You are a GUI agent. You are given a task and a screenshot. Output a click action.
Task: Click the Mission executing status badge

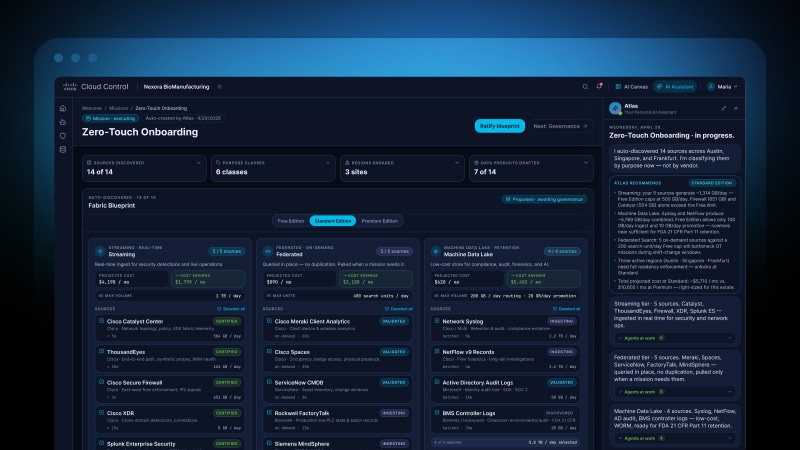(111, 118)
